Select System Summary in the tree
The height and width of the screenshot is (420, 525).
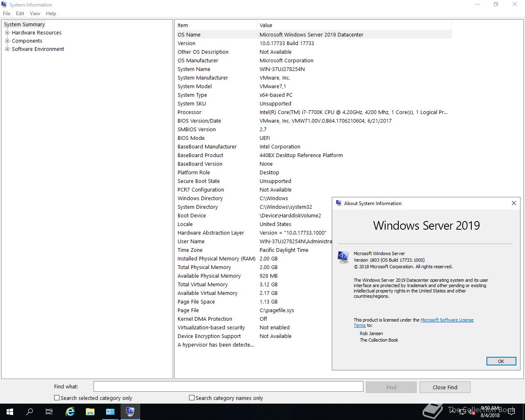tap(24, 25)
